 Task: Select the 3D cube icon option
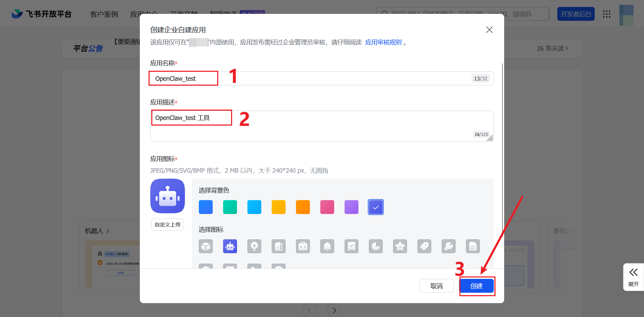click(x=206, y=246)
